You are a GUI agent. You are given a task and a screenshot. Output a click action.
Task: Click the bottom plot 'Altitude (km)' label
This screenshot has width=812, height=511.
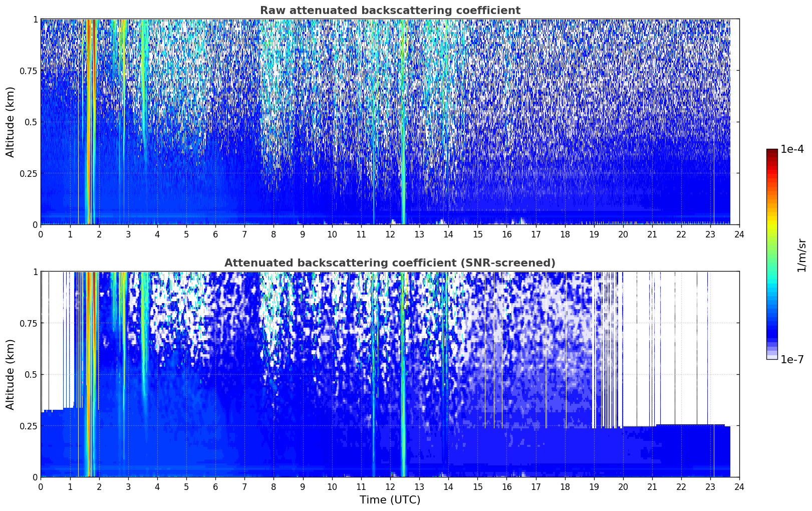[11, 374]
